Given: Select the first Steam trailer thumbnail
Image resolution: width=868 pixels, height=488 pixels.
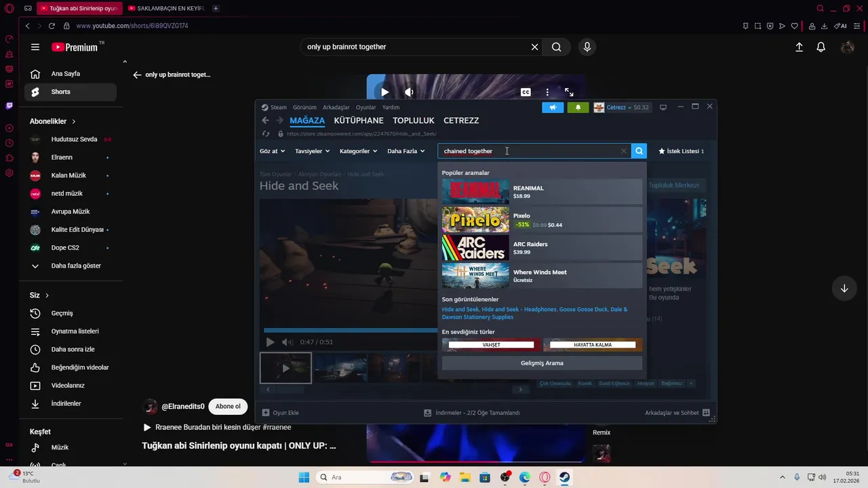Looking at the screenshot, I should point(285,368).
